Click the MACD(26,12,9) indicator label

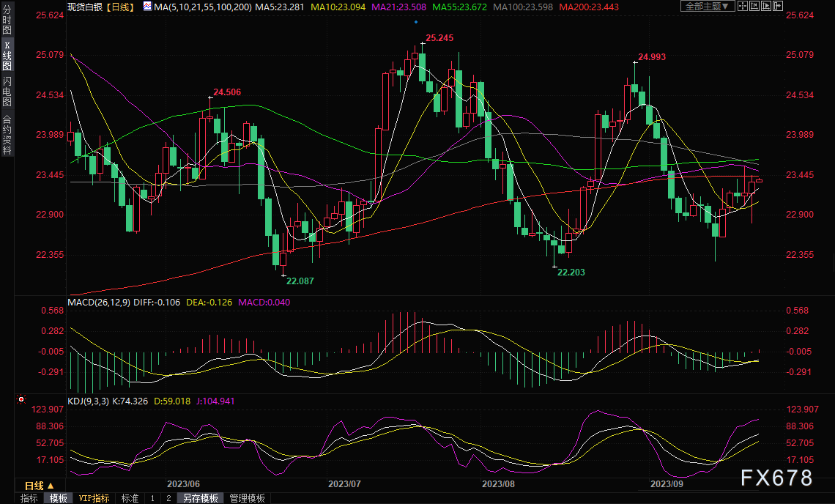[99, 302]
